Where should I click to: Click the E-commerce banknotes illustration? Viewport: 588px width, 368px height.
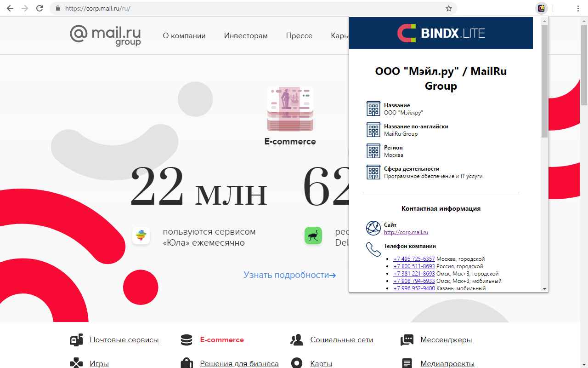[290, 109]
